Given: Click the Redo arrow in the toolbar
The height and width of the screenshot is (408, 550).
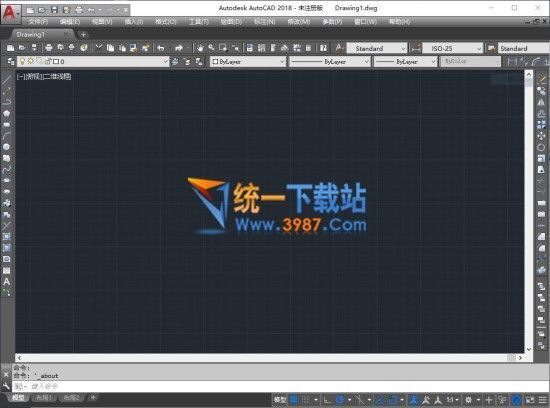Looking at the screenshot, I should tap(179, 48).
